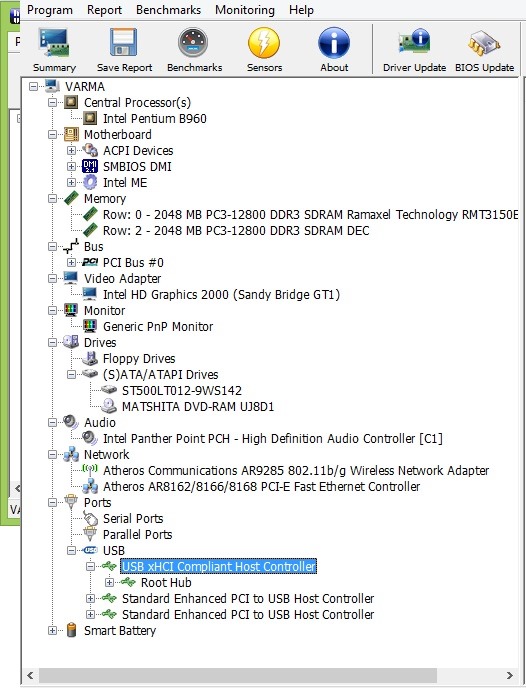The width and height of the screenshot is (526, 688).
Task: Select Atheros AR9285 wireless adapter entry
Action: [x=296, y=470]
